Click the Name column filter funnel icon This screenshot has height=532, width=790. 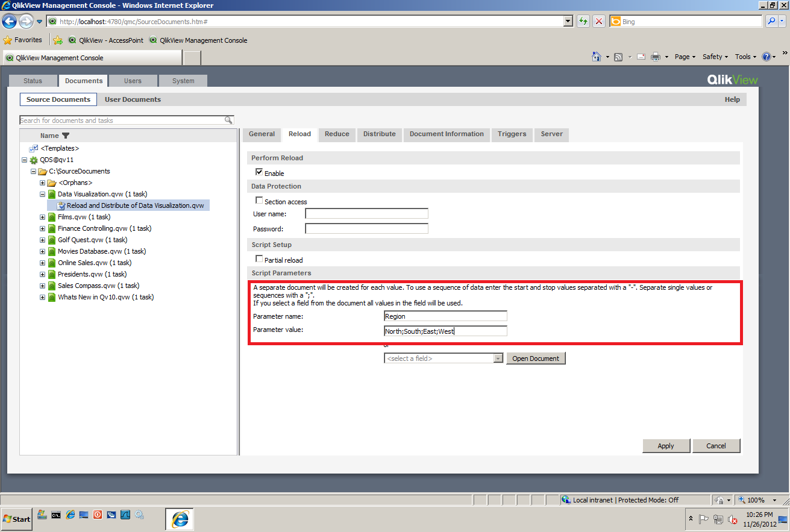pyautogui.click(x=66, y=136)
